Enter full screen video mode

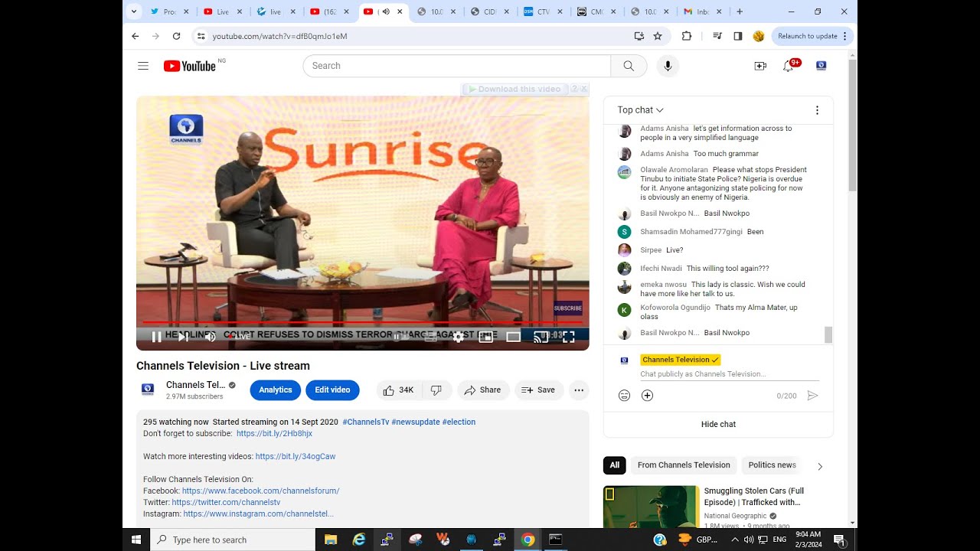click(569, 337)
